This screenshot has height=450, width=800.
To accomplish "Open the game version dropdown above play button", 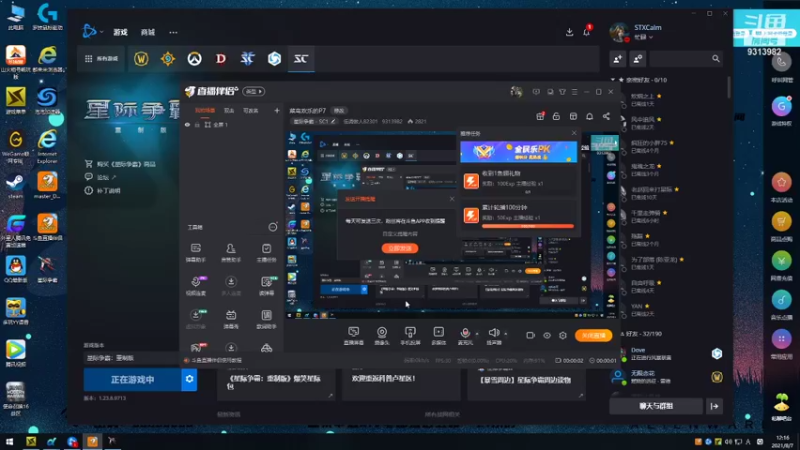I will (x=132, y=358).
